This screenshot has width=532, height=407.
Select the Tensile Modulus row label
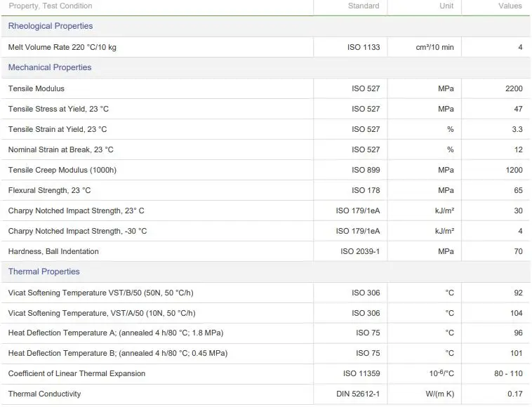(x=36, y=88)
